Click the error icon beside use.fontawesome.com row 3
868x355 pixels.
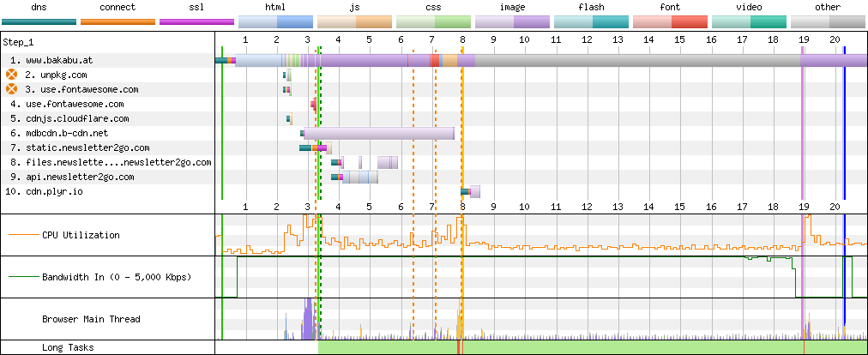(12, 89)
